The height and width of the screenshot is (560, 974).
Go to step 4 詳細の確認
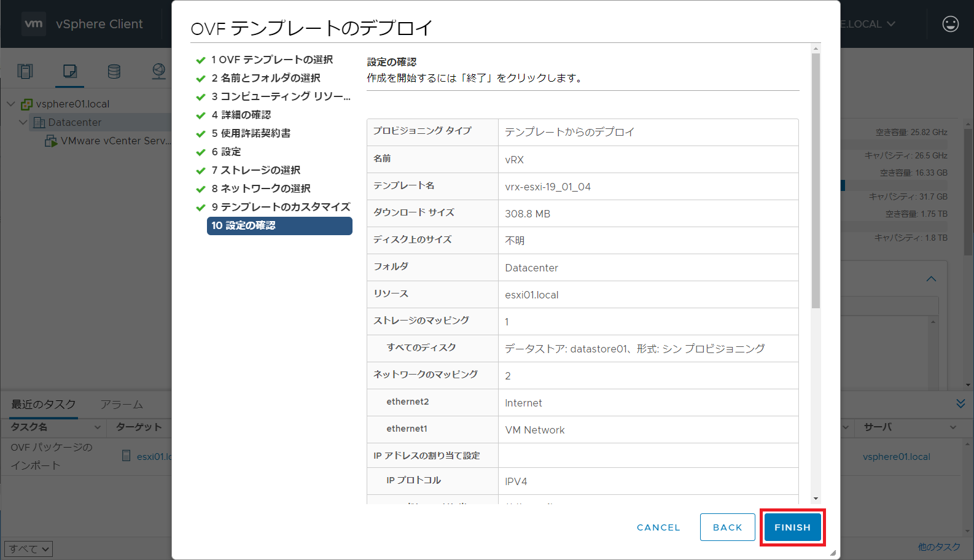[241, 115]
